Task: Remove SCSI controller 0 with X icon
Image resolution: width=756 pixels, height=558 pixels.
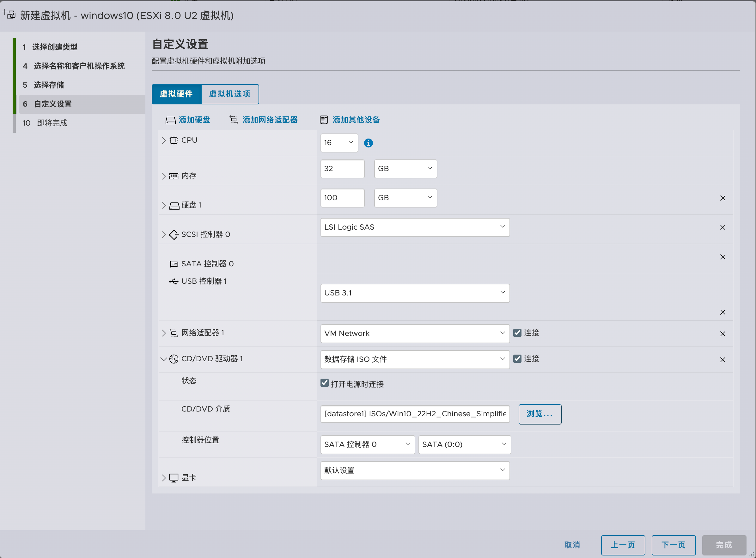Action: coord(722,228)
